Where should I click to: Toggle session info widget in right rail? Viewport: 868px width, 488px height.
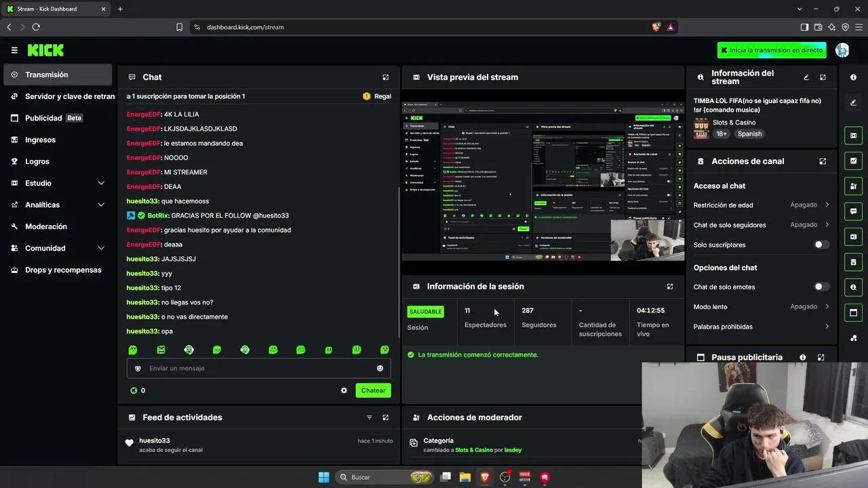click(x=853, y=237)
